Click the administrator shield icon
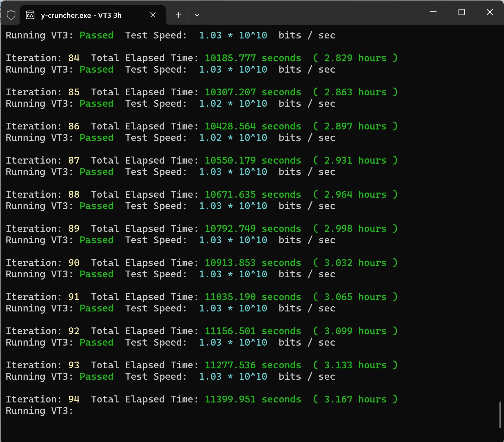Image resolution: width=504 pixels, height=442 pixels. pyautogui.click(x=11, y=15)
